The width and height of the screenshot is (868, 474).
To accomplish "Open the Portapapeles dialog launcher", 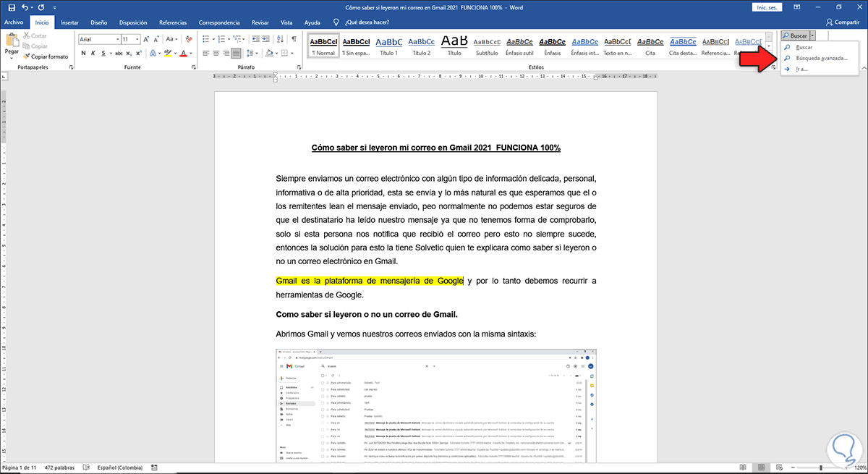I will click(70, 67).
